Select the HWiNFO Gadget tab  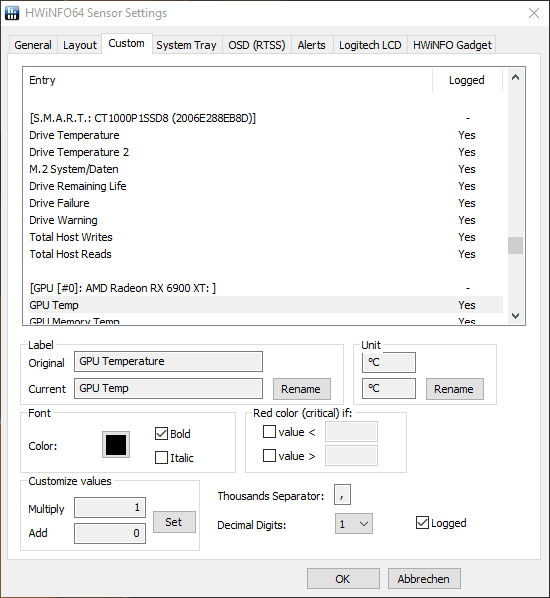(x=452, y=45)
